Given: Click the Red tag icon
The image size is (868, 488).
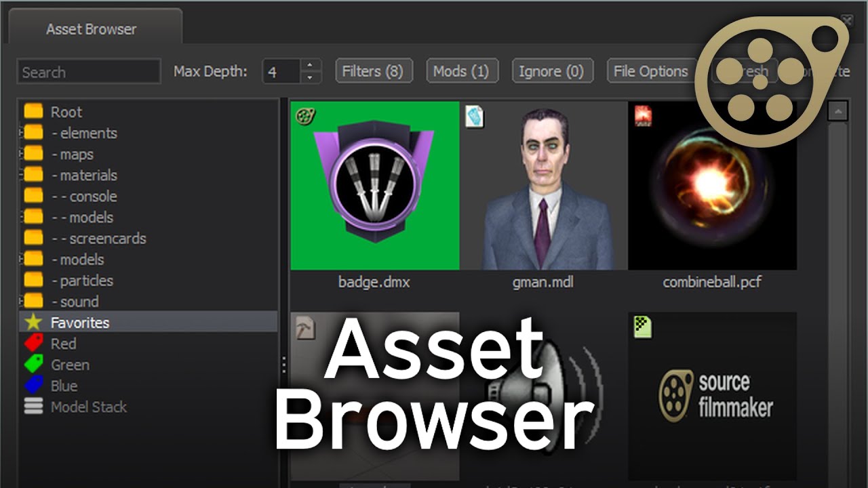Looking at the screenshot, I should (33, 344).
